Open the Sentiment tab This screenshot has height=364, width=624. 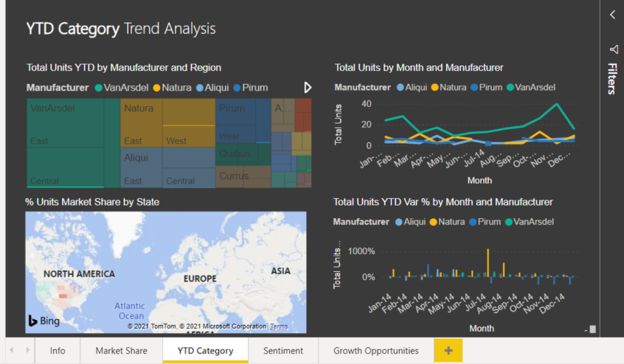[x=283, y=351]
